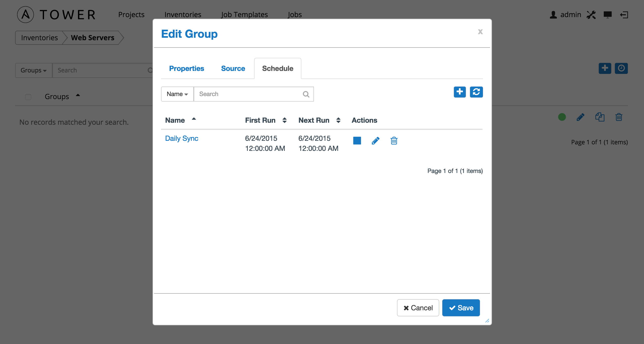Screen dimensions: 644x344
Task: Add a new schedule with plus icon in dialog
Action: (x=460, y=92)
